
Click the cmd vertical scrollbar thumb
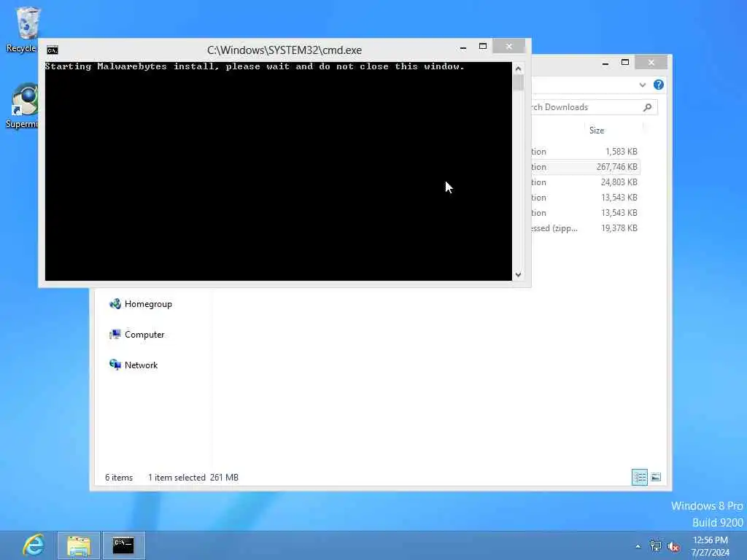pyautogui.click(x=519, y=82)
